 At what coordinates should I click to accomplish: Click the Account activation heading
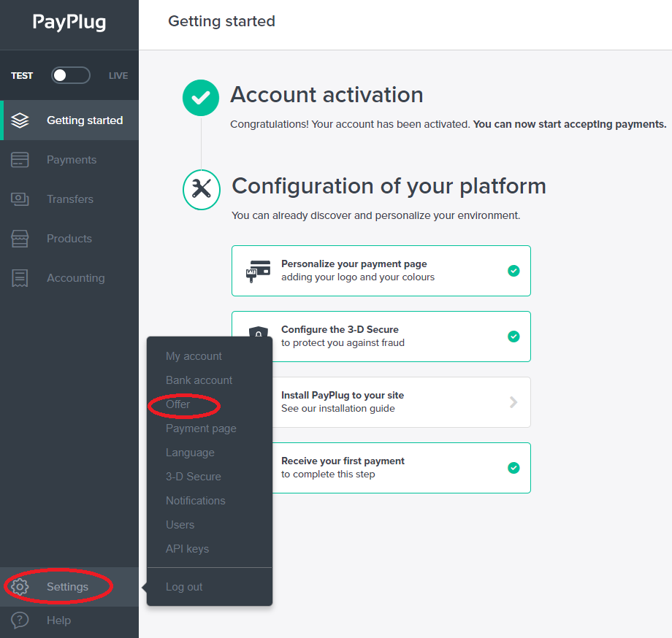[327, 95]
